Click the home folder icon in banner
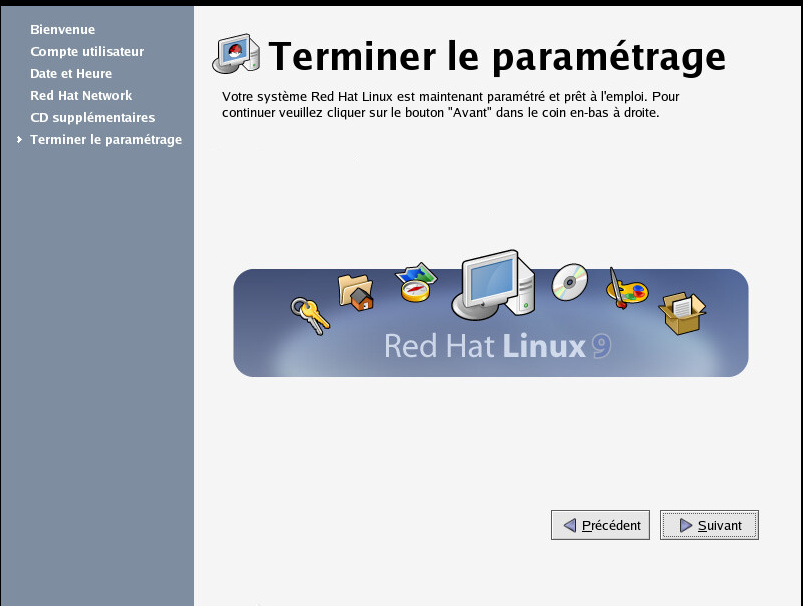Viewport: 803px width, 606px height. pos(356,292)
